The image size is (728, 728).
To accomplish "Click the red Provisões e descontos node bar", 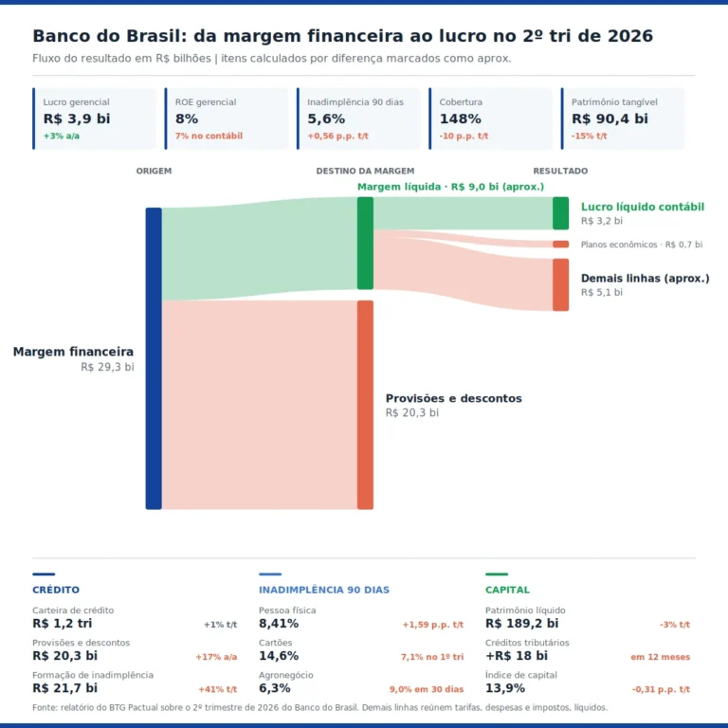I will click(x=365, y=405).
